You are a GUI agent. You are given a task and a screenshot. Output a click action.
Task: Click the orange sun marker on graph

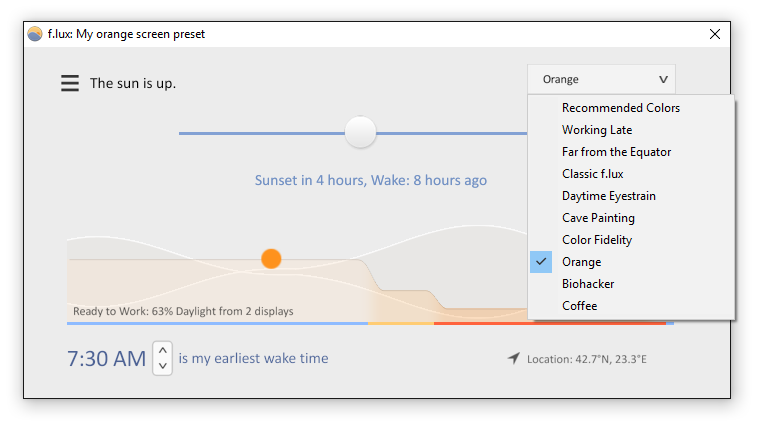271,259
